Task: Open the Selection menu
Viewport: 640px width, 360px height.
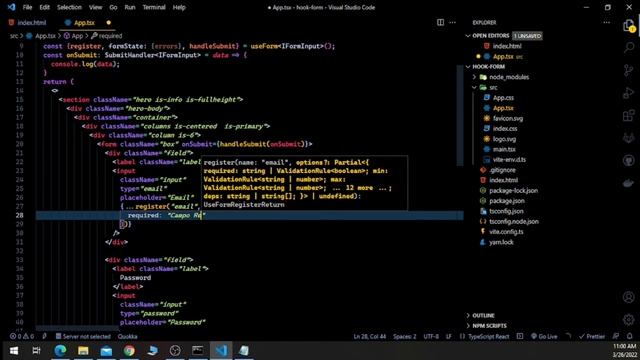Action: pos(69,7)
